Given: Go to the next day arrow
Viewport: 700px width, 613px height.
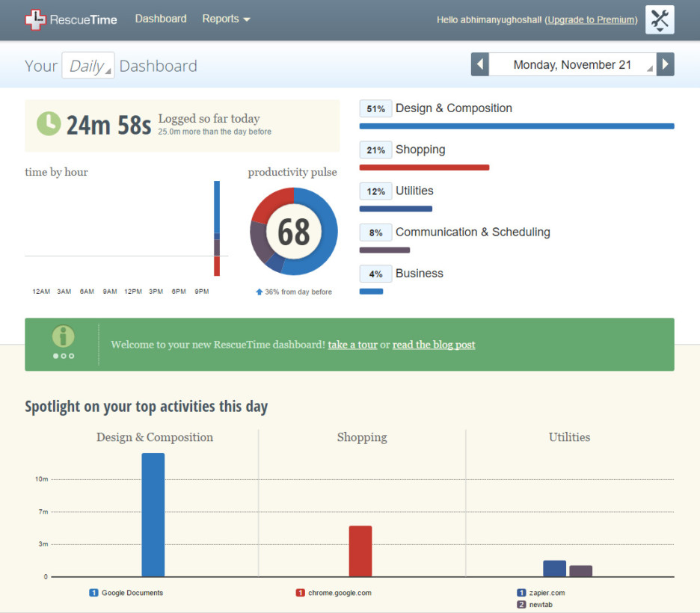Looking at the screenshot, I should point(665,64).
